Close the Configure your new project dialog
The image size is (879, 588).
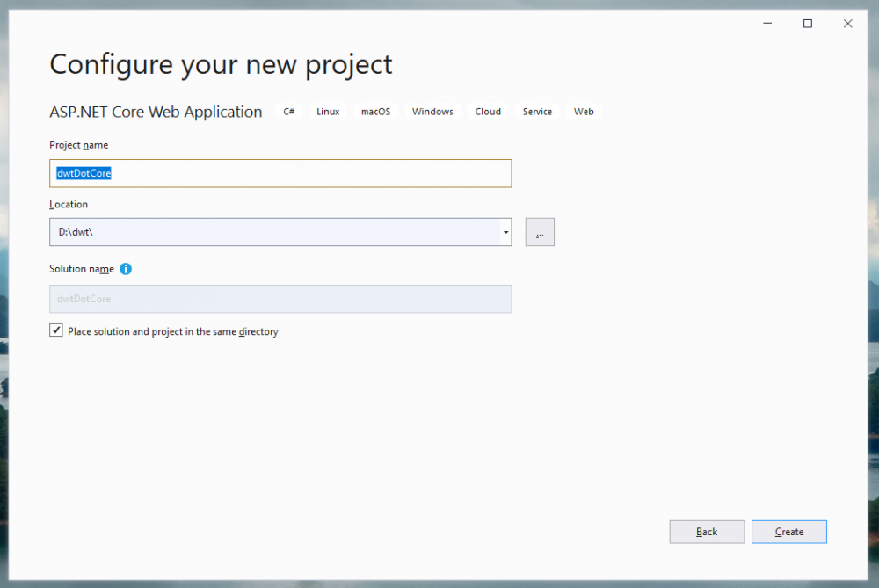click(x=847, y=24)
